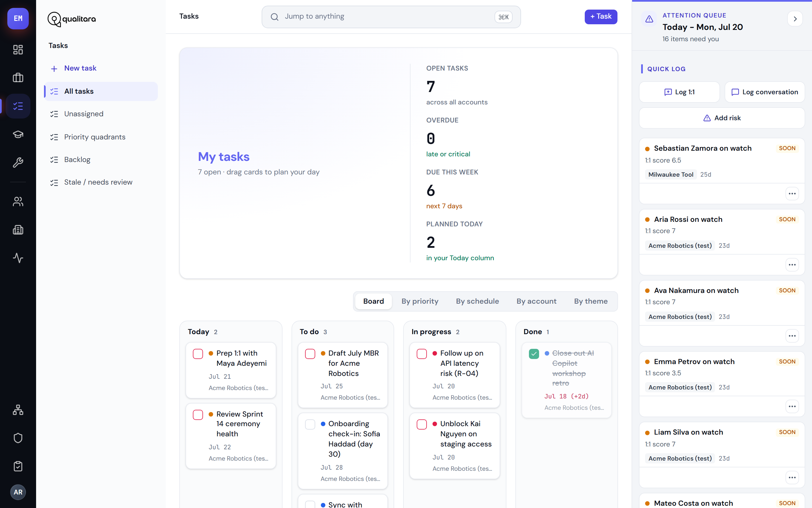The height and width of the screenshot is (508, 812).
Task: Open Mateo Costa on watch item
Action: click(694, 503)
